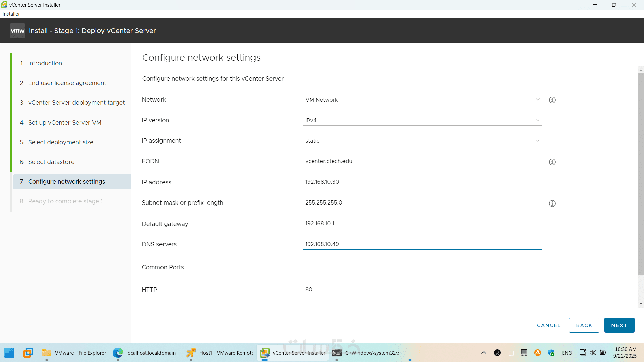Screen dimensions: 644x362
Task: Click the 'Default gateway' label
Action: coord(165,224)
